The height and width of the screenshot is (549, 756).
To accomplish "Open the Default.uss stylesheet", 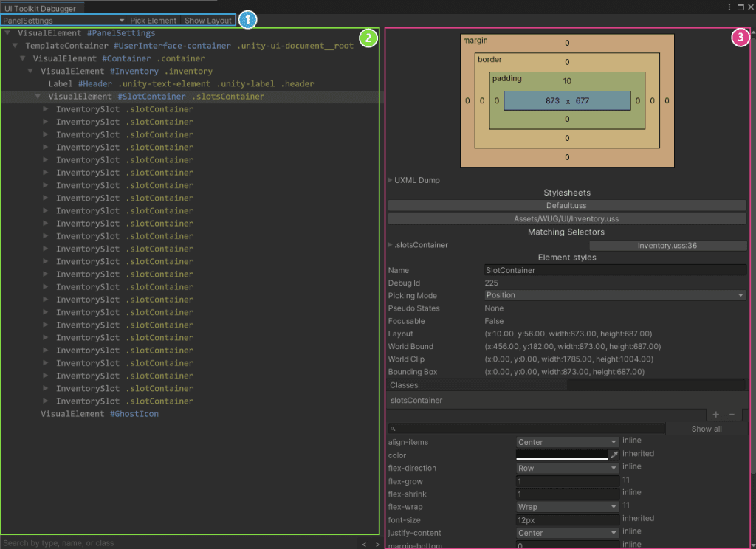I will 567,205.
